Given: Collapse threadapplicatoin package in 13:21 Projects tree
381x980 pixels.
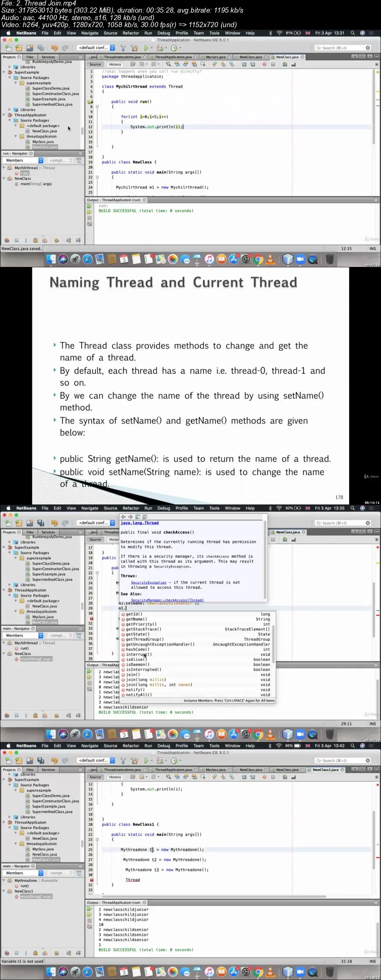Looking at the screenshot, I should [16, 136].
